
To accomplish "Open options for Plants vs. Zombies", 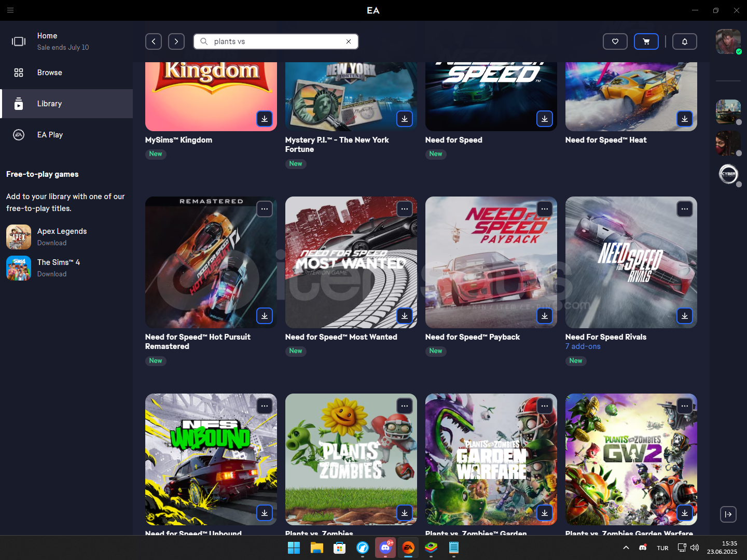I will click(x=405, y=406).
